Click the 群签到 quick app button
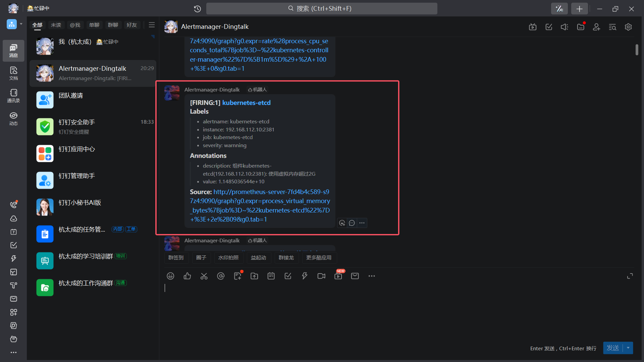Viewport: 644px width, 362px height. coord(176,257)
